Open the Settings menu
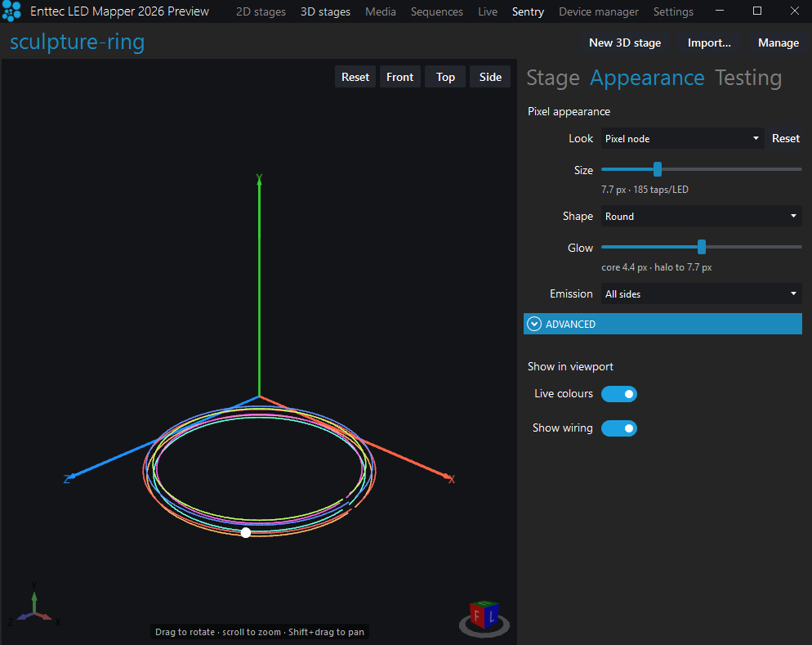The height and width of the screenshot is (645, 812). [x=672, y=11]
